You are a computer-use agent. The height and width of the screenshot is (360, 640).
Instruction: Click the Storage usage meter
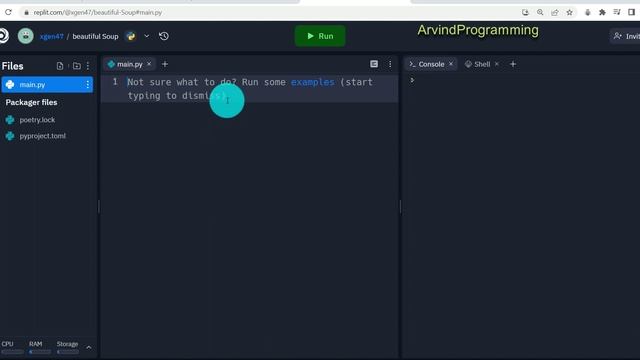pos(67,347)
